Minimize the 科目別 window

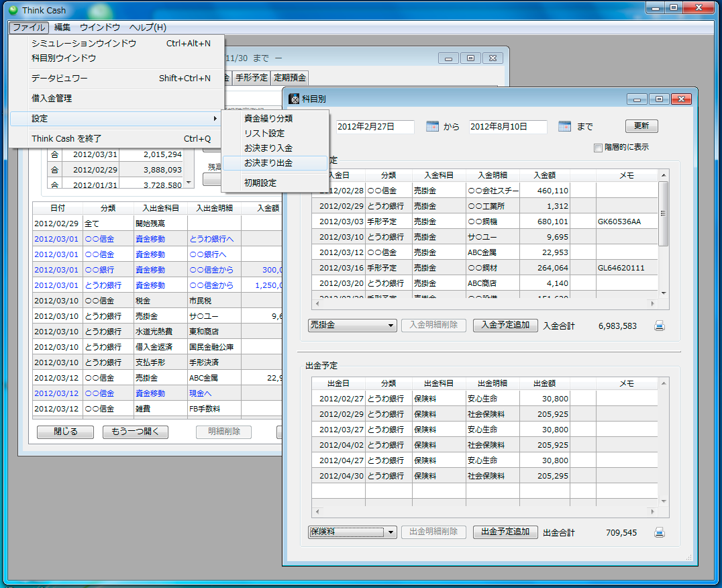[637, 99]
